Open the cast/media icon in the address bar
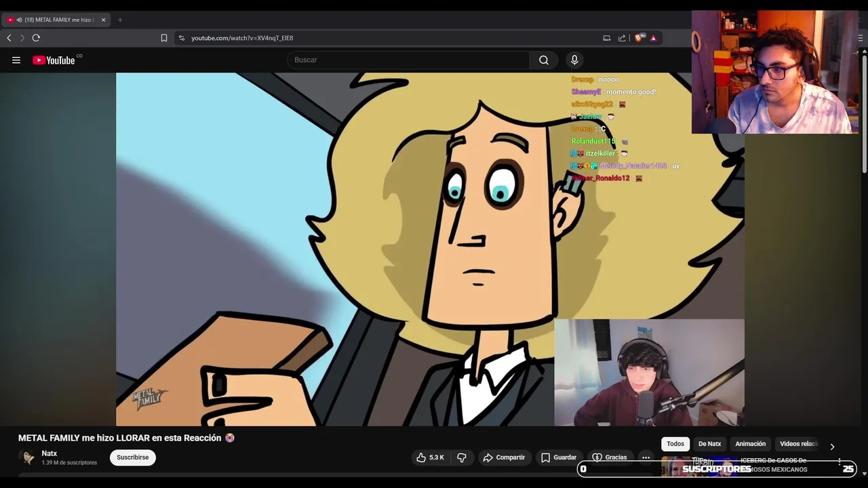 coord(607,38)
